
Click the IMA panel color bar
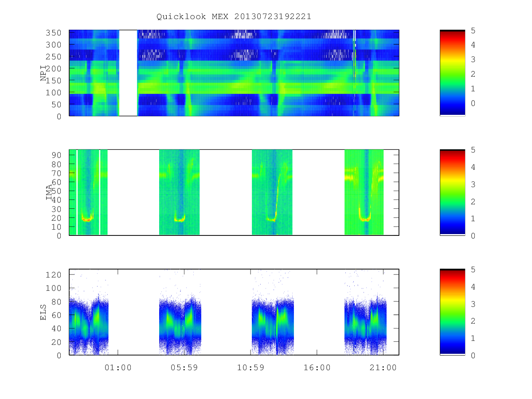click(452, 192)
